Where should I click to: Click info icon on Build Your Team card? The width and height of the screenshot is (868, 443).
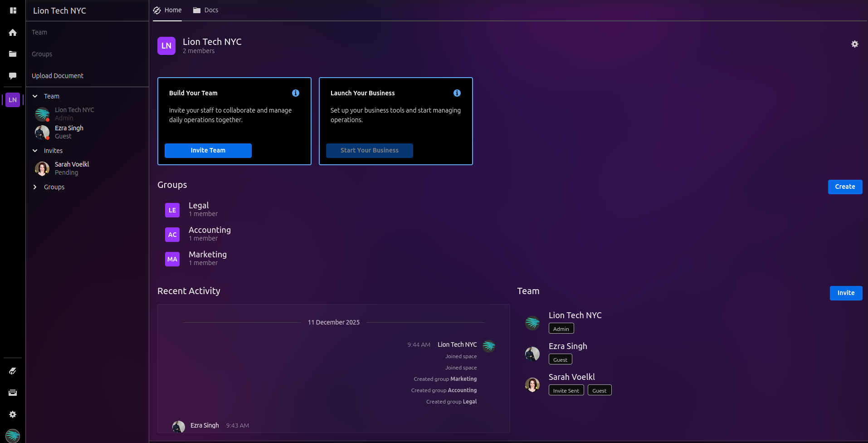pos(296,93)
